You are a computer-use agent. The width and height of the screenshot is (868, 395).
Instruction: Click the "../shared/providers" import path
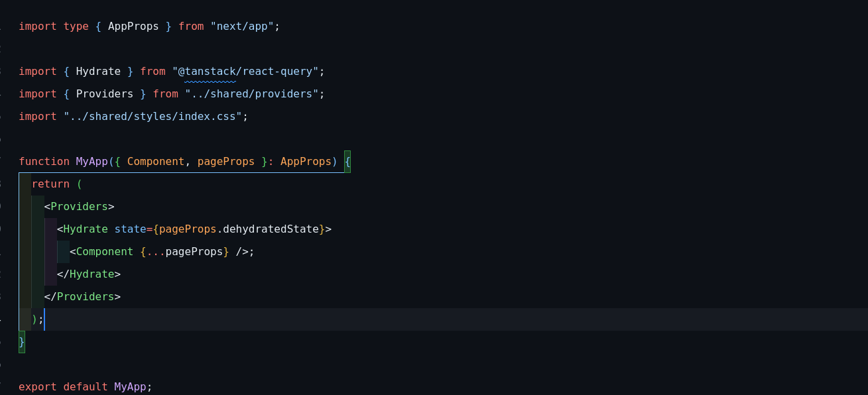click(x=252, y=94)
